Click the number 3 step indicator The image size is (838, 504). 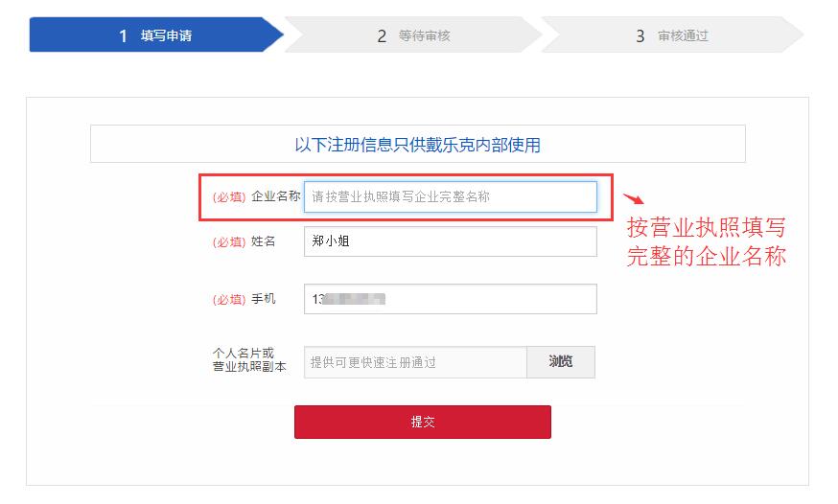[x=640, y=35]
